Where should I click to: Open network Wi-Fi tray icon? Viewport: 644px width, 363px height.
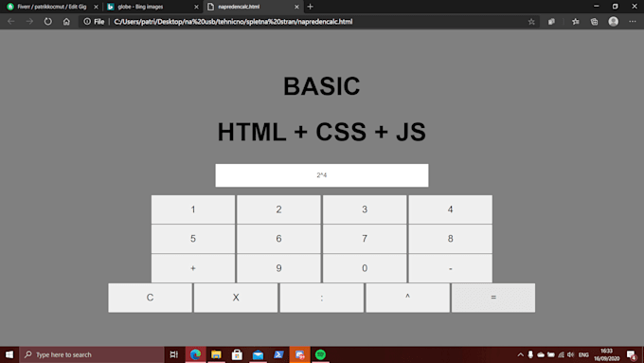click(561, 354)
